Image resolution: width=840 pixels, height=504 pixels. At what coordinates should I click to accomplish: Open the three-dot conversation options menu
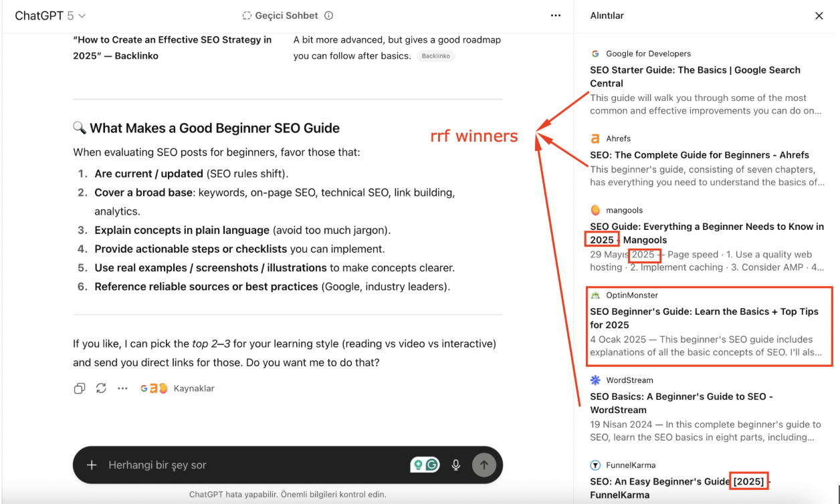[555, 15]
